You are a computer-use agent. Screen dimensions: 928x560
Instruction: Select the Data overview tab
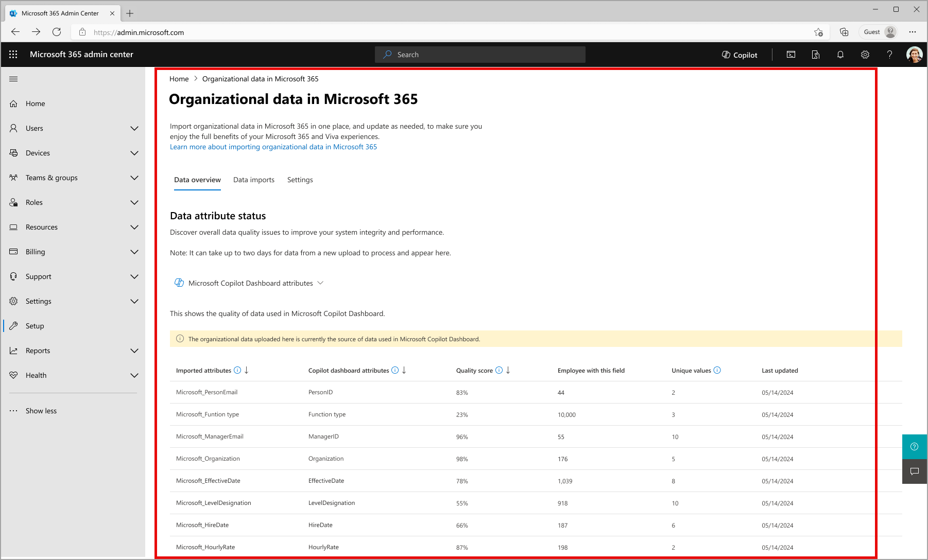pos(197,180)
